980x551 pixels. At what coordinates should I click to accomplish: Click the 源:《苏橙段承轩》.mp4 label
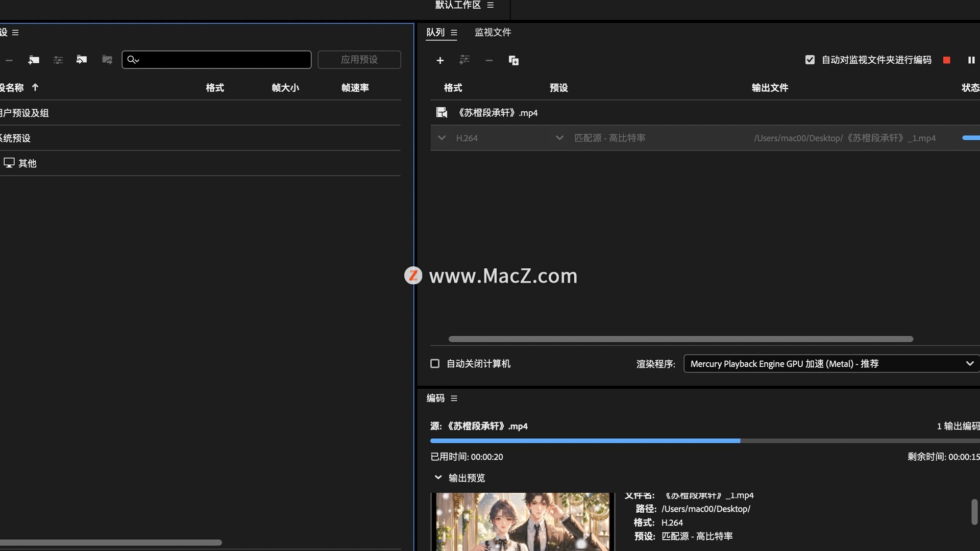[479, 426]
